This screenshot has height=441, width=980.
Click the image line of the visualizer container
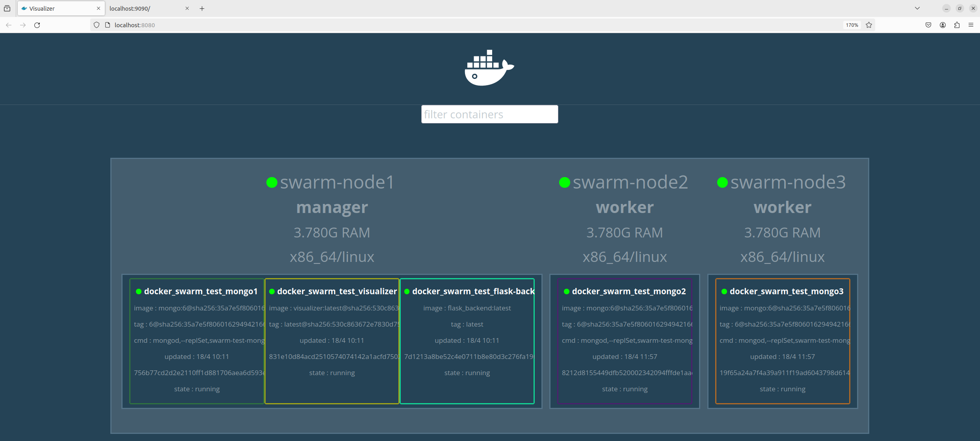[333, 308]
